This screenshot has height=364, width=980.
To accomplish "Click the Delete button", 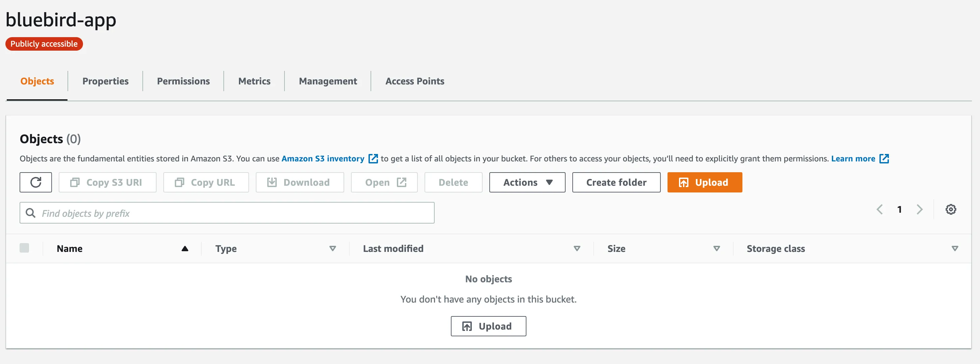I will (x=454, y=182).
